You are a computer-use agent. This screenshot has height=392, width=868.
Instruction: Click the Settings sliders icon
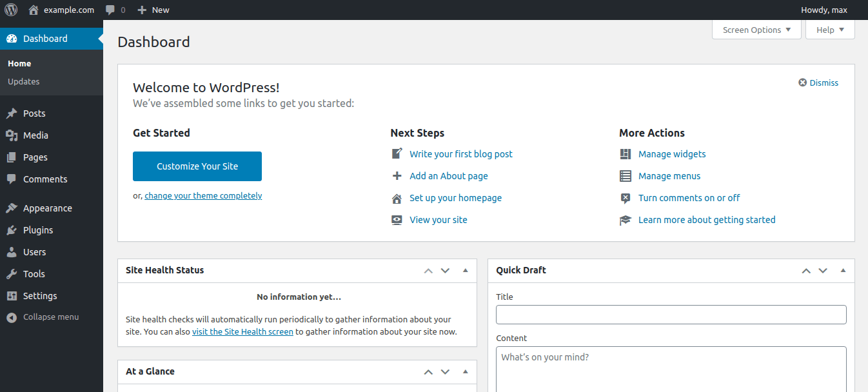pyautogui.click(x=12, y=296)
